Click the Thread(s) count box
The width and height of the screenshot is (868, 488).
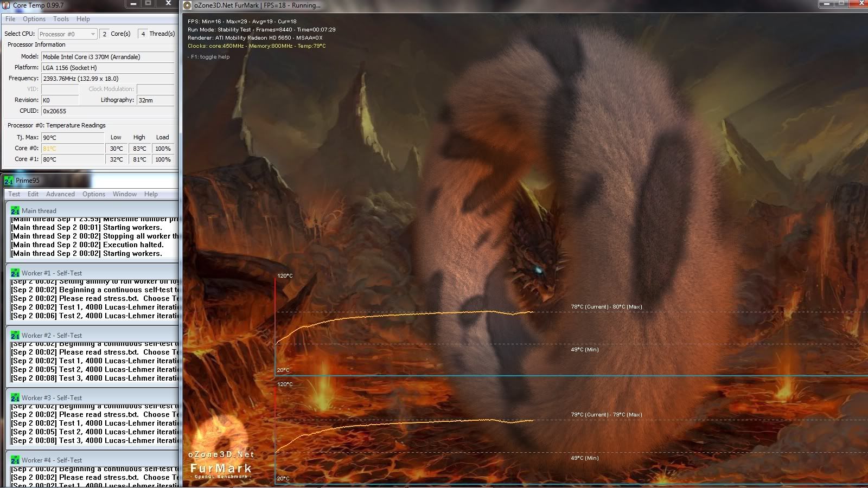(x=143, y=34)
